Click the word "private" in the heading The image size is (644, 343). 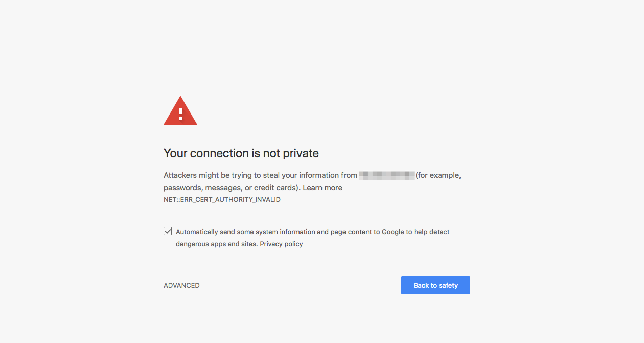302,153
